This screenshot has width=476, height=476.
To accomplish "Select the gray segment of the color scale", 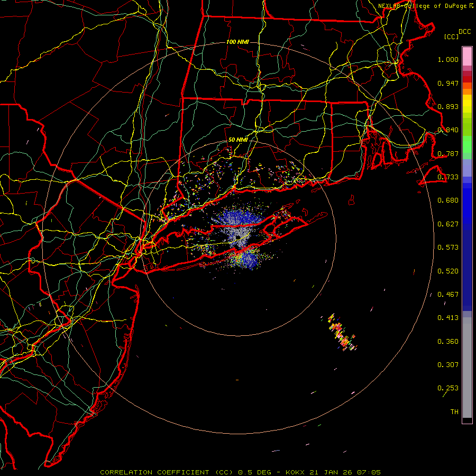I will pos(467,368).
